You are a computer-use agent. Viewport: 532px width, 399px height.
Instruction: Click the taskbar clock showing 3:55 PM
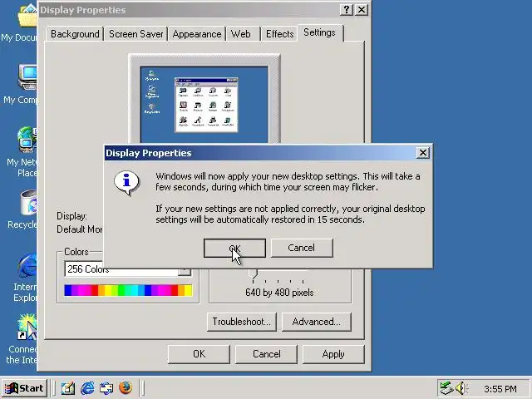pos(500,389)
